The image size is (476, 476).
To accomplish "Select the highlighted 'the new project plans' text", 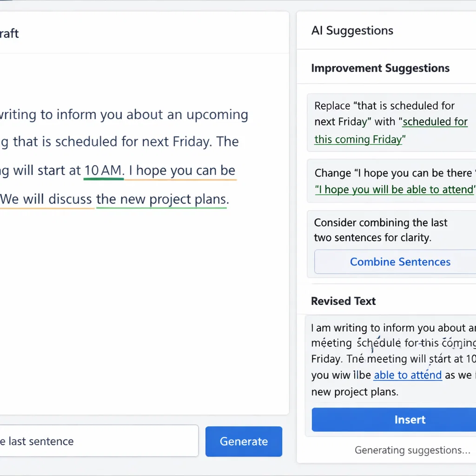I will (161, 199).
